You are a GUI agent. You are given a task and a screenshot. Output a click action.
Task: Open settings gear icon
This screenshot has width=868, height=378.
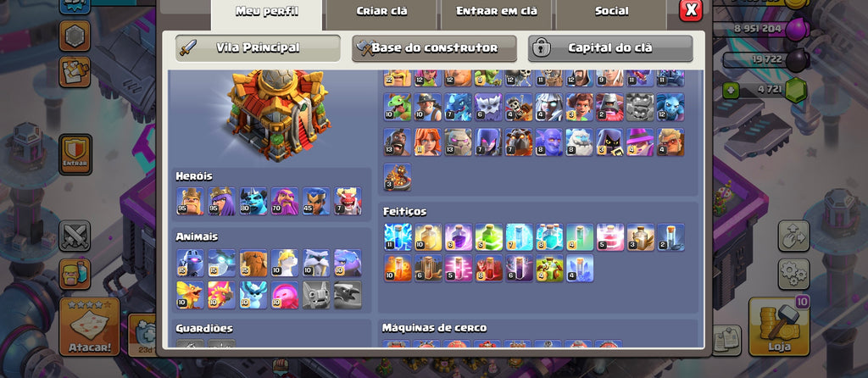click(x=793, y=274)
